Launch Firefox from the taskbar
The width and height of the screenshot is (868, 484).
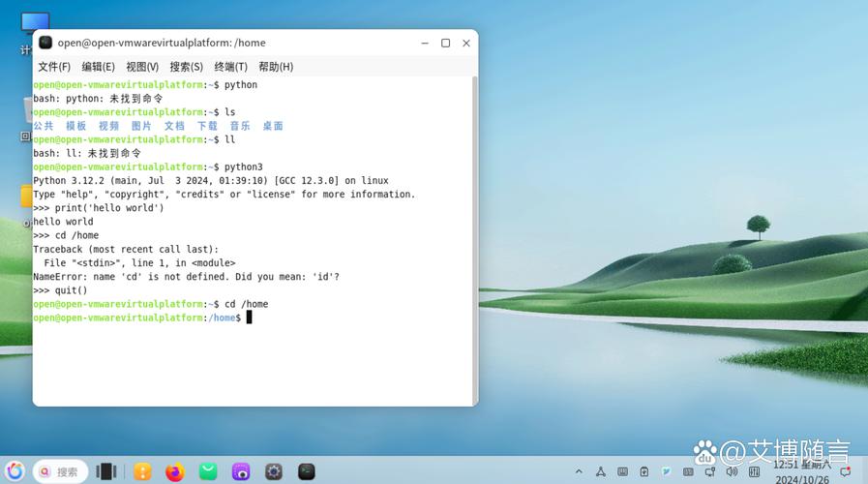pos(174,471)
